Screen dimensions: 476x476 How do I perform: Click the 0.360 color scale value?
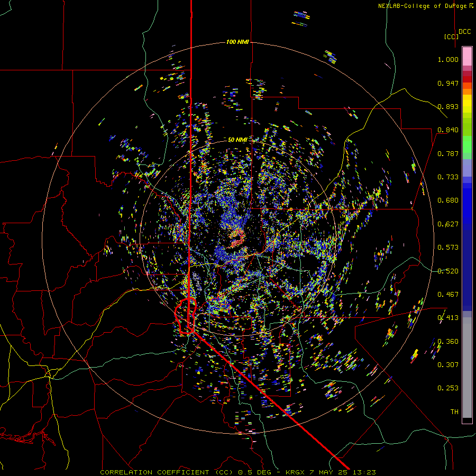(448, 342)
